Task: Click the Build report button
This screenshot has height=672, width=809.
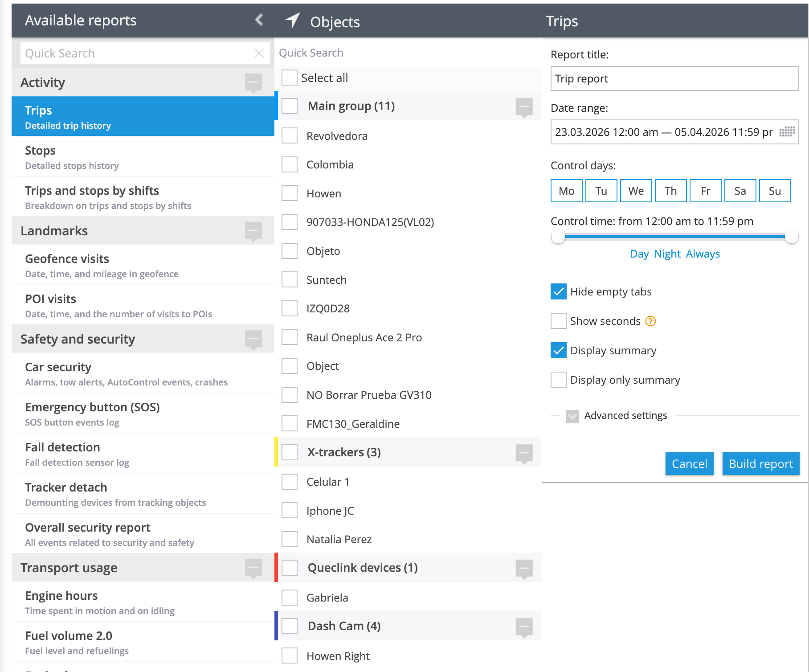Action: pyautogui.click(x=761, y=463)
